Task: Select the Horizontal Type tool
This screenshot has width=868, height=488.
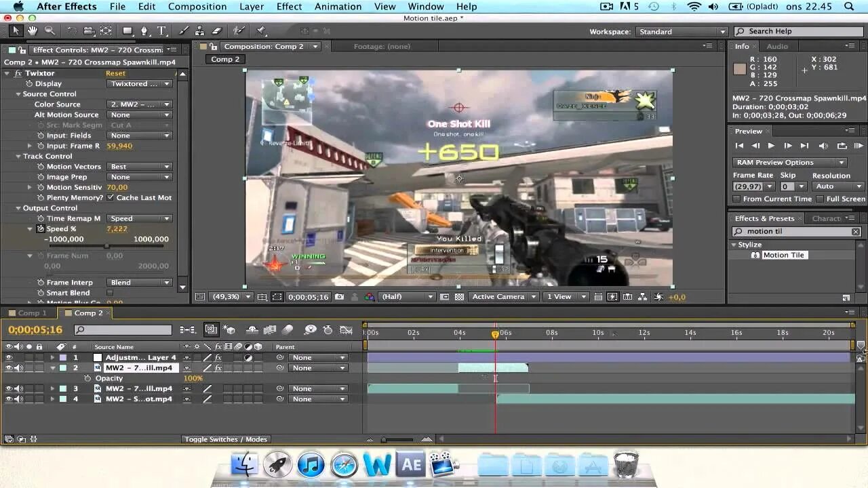Action: (x=161, y=31)
